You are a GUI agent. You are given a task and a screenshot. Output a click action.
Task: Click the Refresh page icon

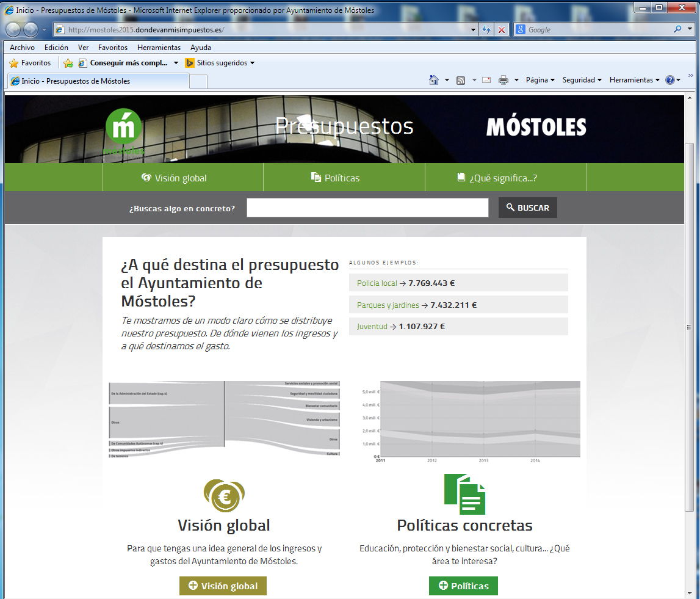tap(486, 29)
